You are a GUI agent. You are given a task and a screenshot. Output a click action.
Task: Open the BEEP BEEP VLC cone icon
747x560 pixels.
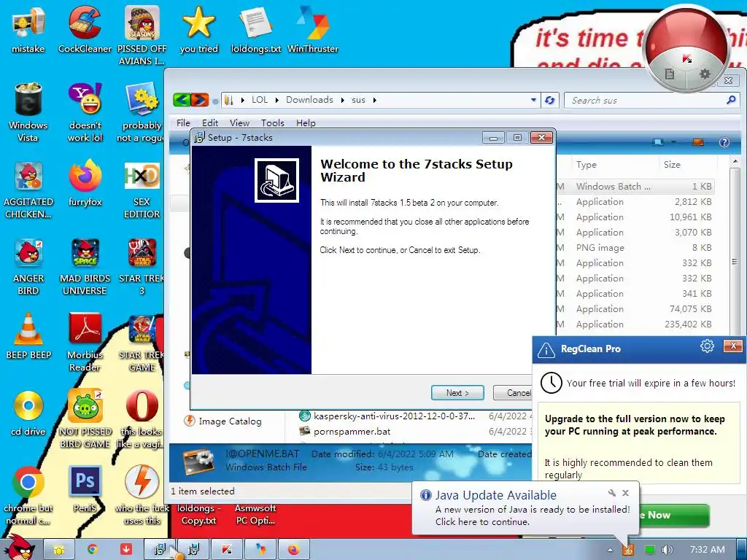click(28, 335)
